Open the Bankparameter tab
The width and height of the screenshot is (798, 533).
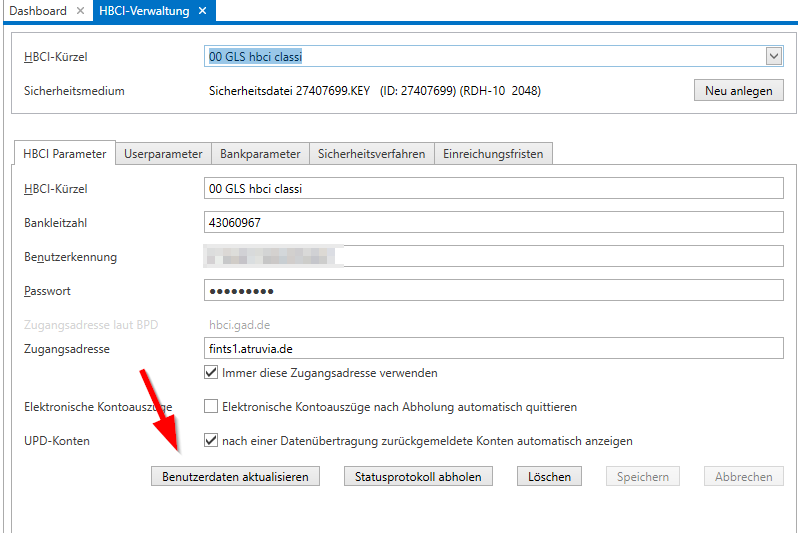[x=260, y=154]
